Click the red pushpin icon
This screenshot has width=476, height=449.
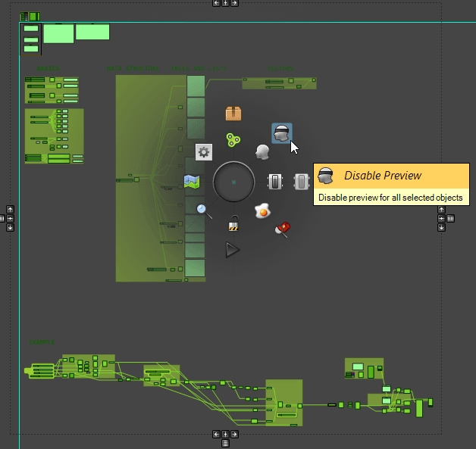point(283,229)
